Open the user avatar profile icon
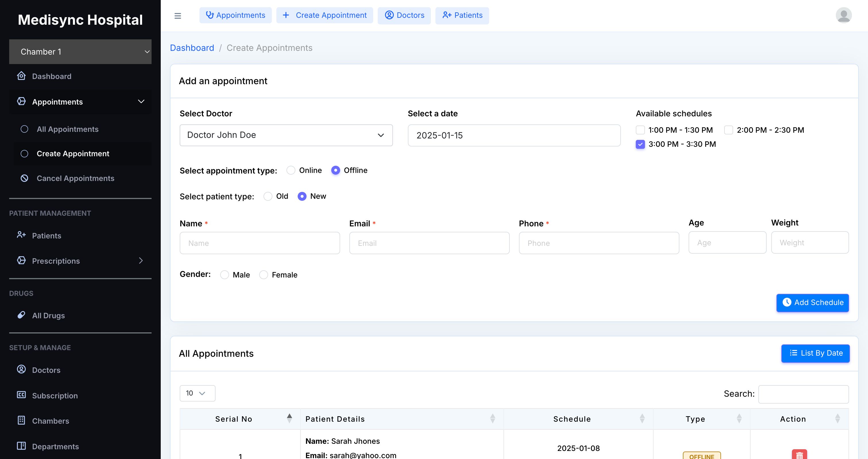Image resolution: width=868 pixels, height=459 pixels. coord(843,16)
